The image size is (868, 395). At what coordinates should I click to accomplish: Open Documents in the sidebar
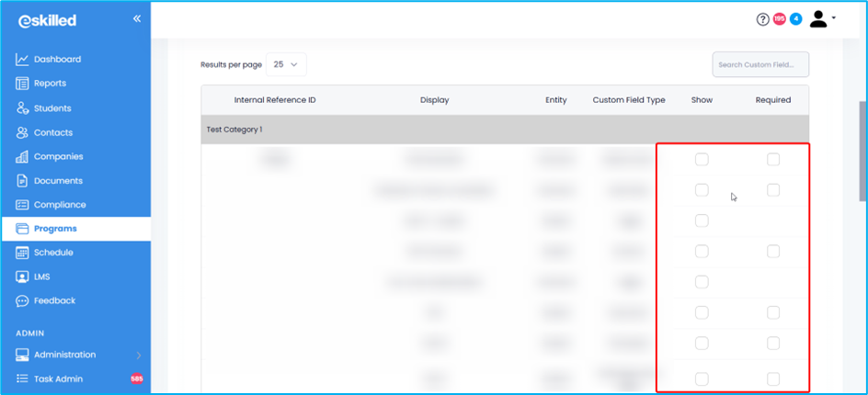[x=58, y=181]
